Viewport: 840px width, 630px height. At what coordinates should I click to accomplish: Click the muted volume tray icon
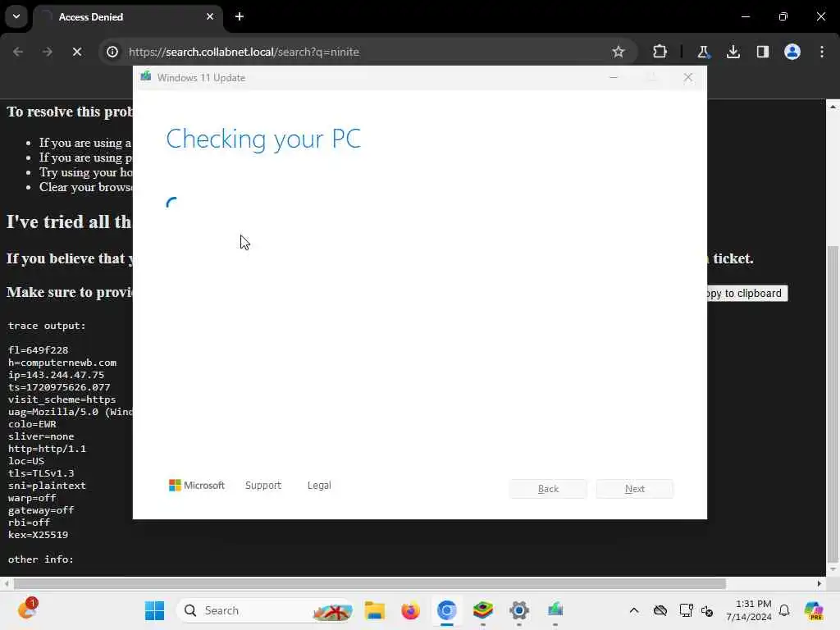pyautogui.click(x=707, y=611)
